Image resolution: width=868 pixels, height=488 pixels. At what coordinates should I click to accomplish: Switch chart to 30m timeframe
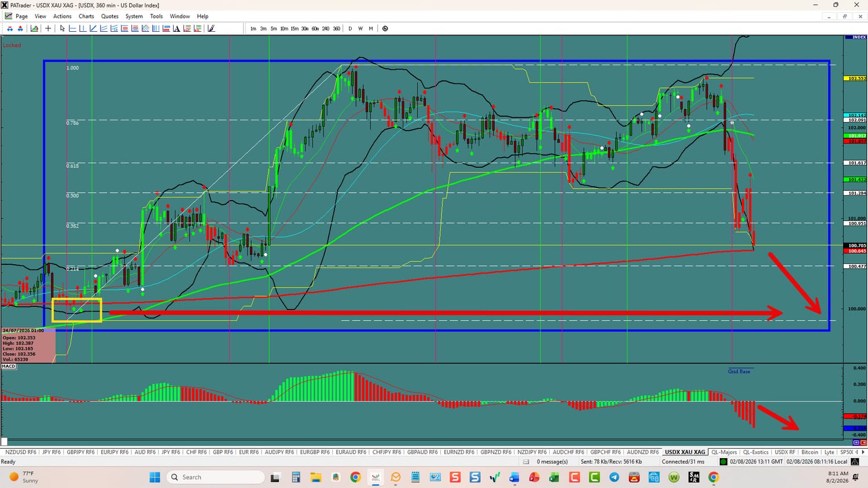[305, 28]
